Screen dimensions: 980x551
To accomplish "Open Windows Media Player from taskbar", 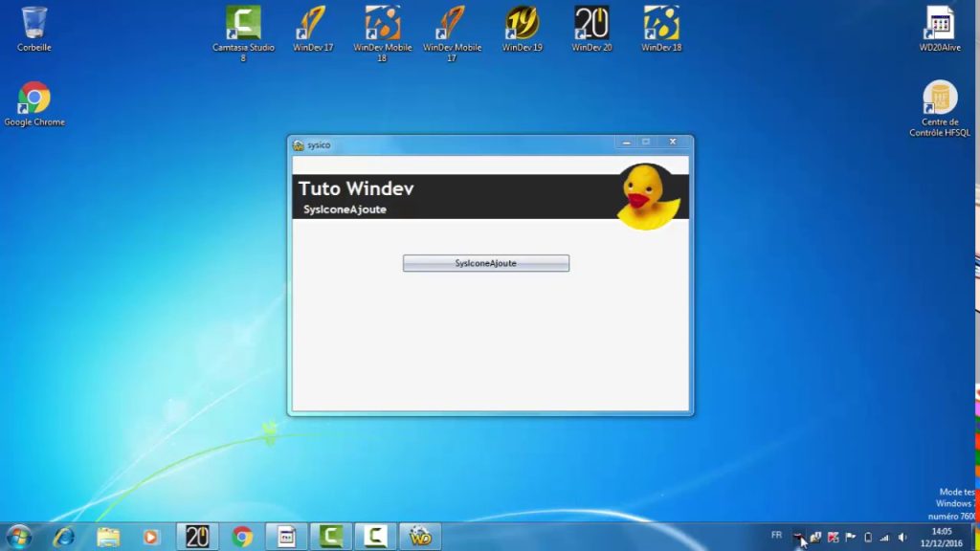I will (150, 537).
